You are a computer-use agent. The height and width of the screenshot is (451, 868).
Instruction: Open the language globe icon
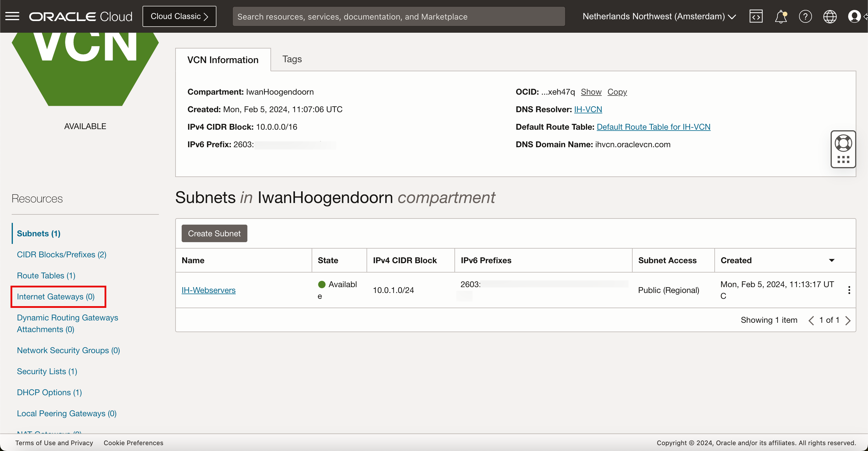coord(829,16)
